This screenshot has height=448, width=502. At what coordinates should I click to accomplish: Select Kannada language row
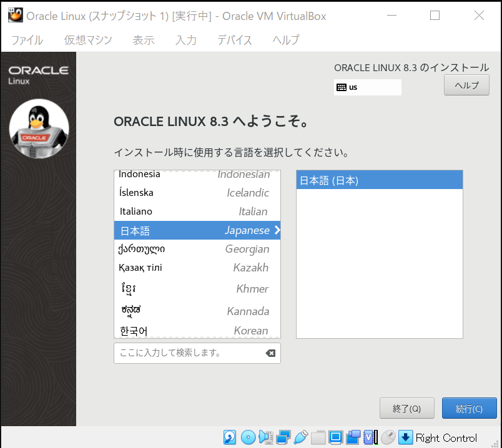[197, 311]
